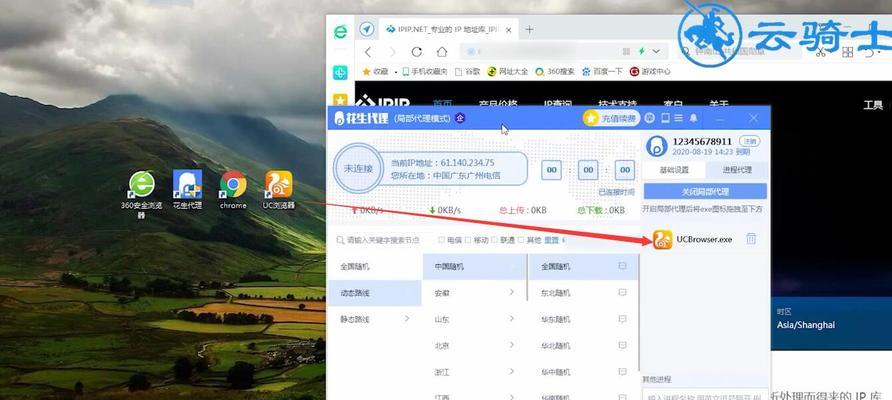
Task: Switch to the 基础设置 tab
Action: click(x=674, y=170)
